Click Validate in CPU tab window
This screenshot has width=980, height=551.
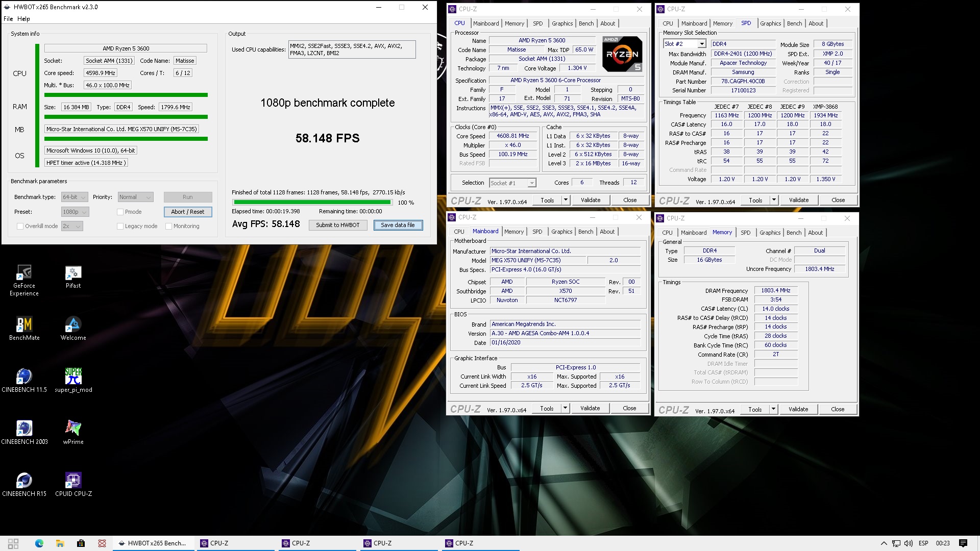pos(590,200)
